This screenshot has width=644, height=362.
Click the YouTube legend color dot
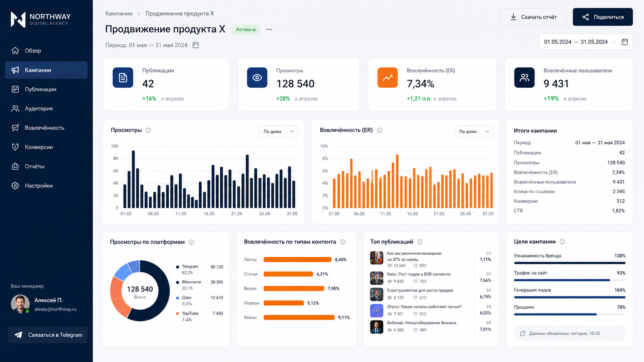coord(178,314)
